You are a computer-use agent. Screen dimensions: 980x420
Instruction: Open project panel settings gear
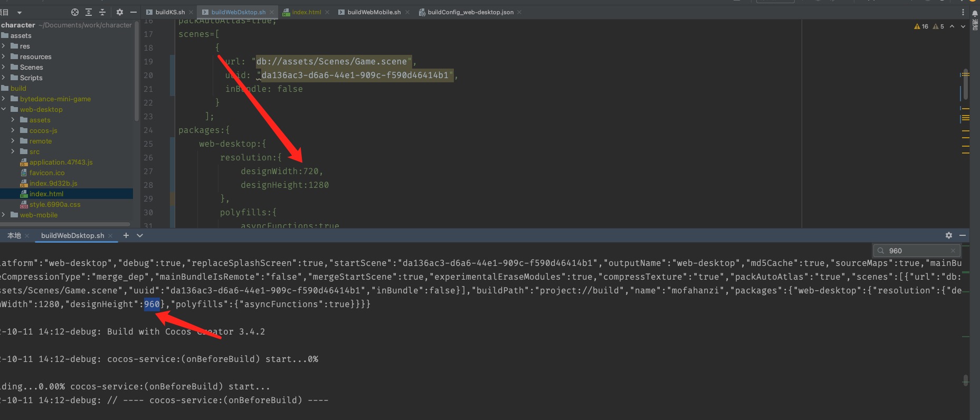120,12
